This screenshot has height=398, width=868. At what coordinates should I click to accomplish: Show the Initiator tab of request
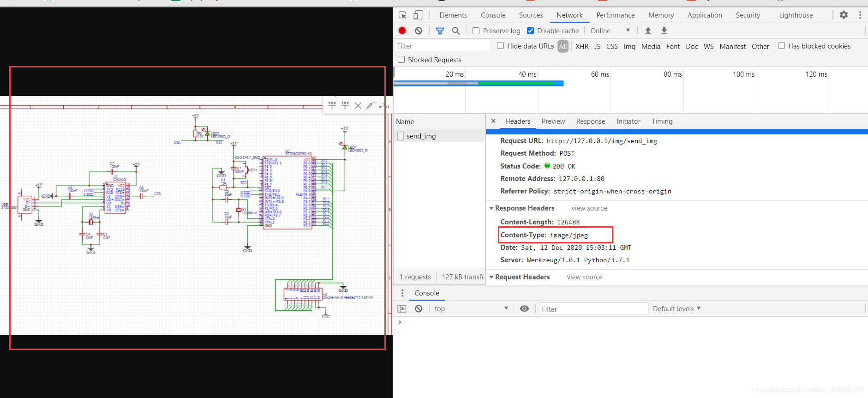pyautogui.click(x=628, y=121)
